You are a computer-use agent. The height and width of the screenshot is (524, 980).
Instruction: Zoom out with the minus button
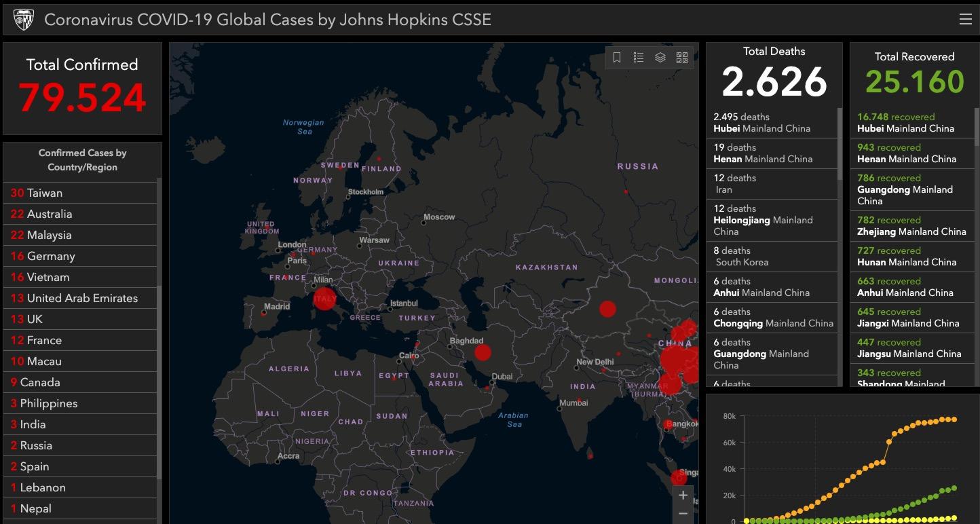click(683, 514)
